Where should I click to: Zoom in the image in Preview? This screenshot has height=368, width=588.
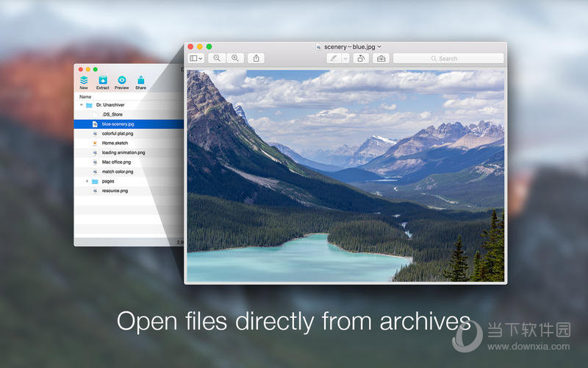[x=235, y=58]
